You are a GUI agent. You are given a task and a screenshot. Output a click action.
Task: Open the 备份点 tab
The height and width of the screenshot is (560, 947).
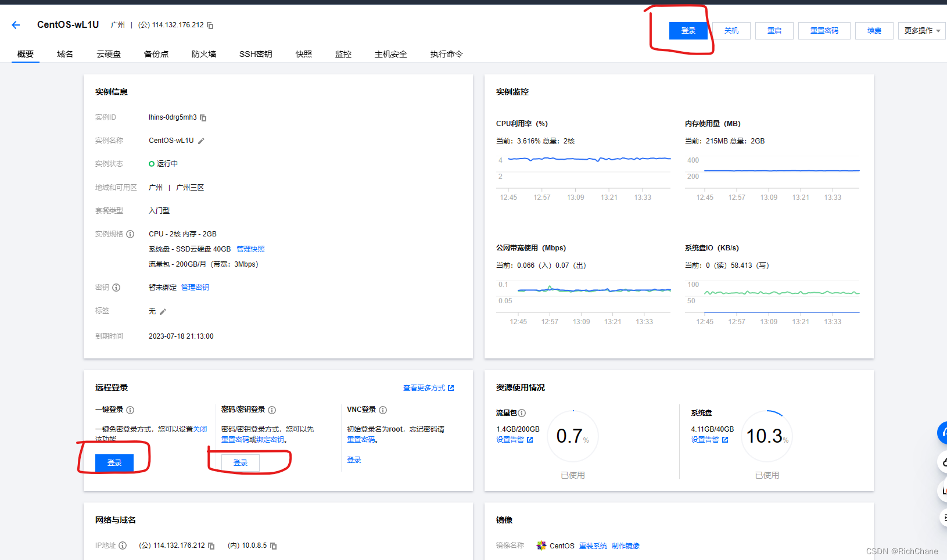point(156,54)
